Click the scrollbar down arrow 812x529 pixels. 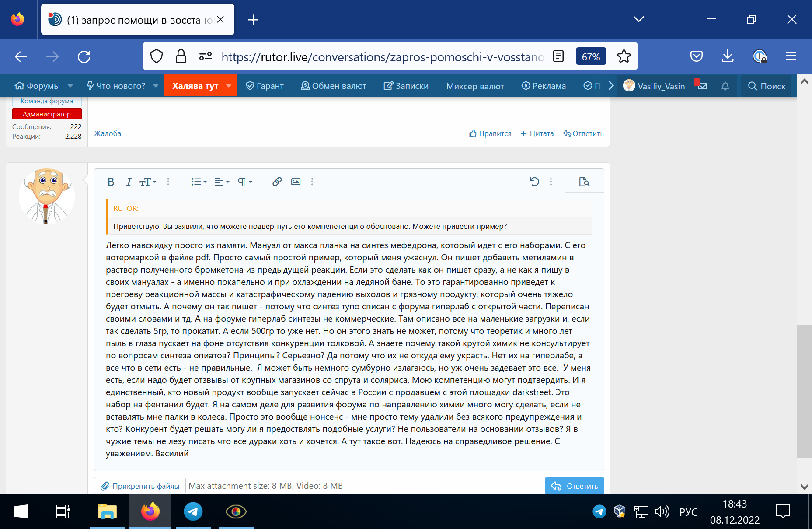tap(805, 487)
